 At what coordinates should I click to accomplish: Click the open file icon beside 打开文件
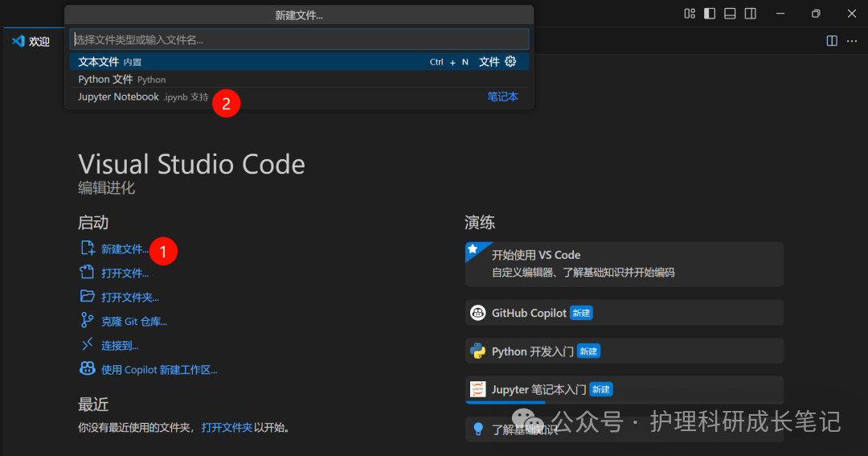[x=87, y=272]
